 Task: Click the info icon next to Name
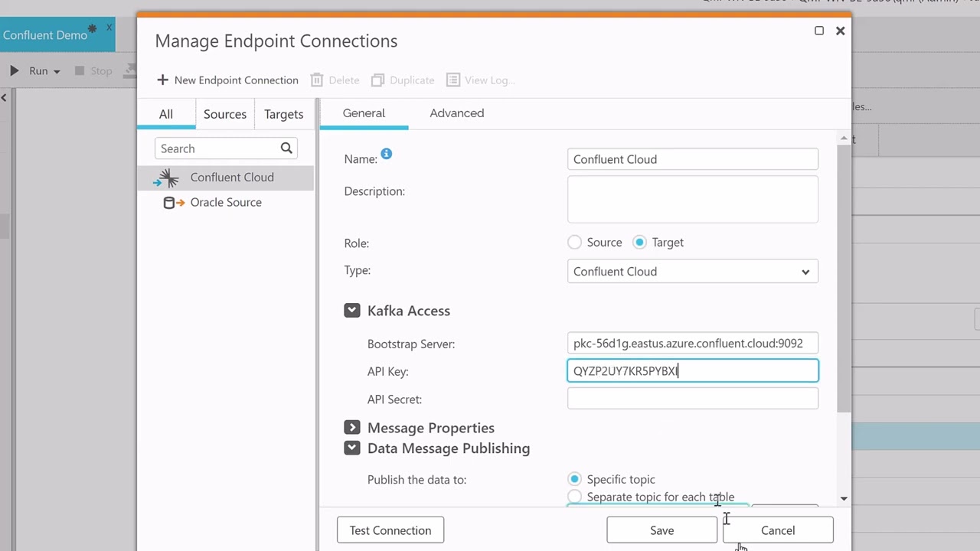[387, 154]
